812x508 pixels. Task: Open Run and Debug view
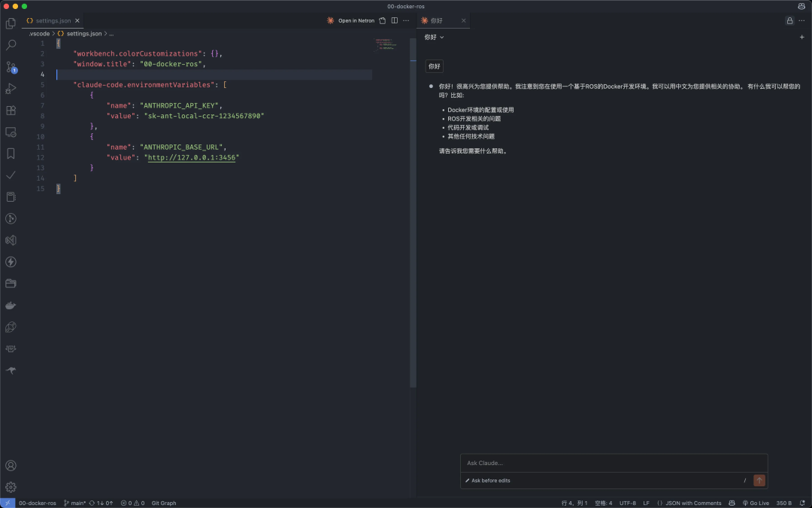11,89
